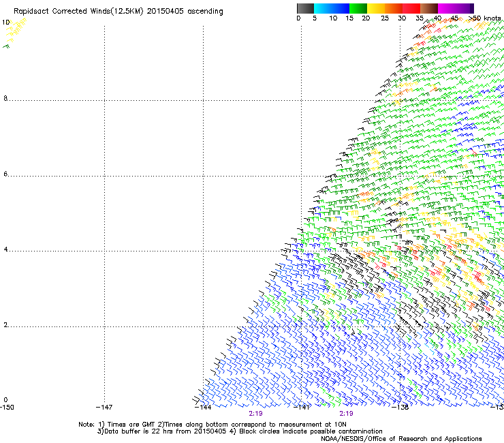The height and width of the screenshot is (443, 504).
Task: Select the legend scale label '20'
Action: (x=366, y=18)
